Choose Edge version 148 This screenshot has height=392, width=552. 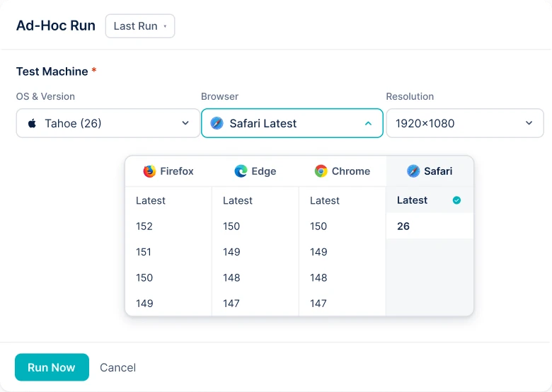[x=255, y=277]
